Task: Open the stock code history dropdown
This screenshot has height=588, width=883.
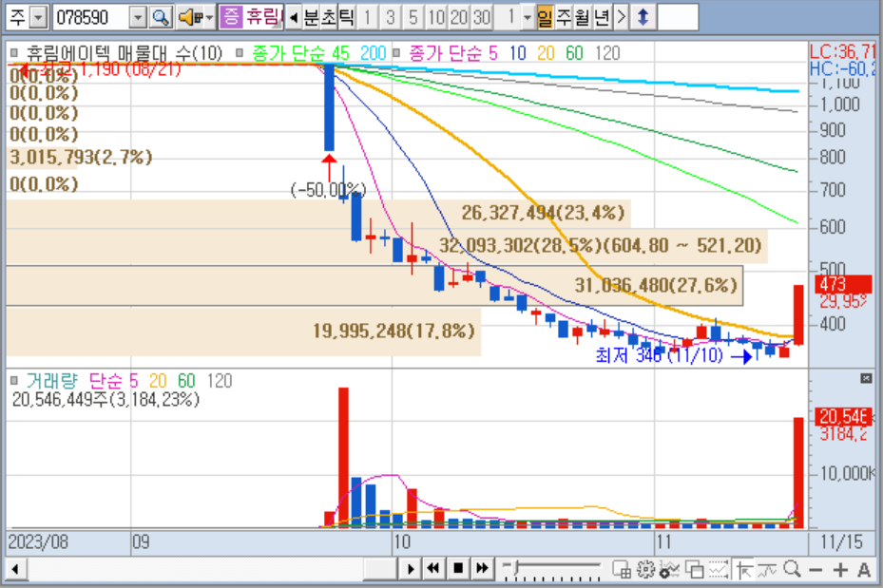Action: click(x=138, y=17)
